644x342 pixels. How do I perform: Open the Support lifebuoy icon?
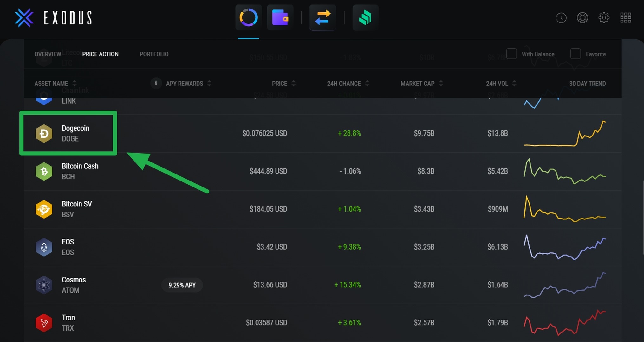[x=582, y=18]
